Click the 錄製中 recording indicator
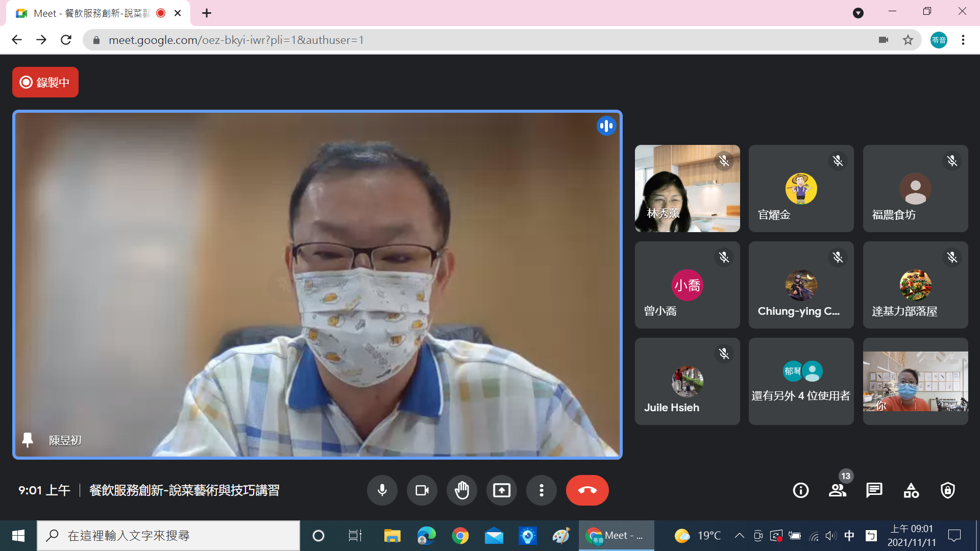The width and height of the screenshot is (980, 551). (x=45, y=82)
